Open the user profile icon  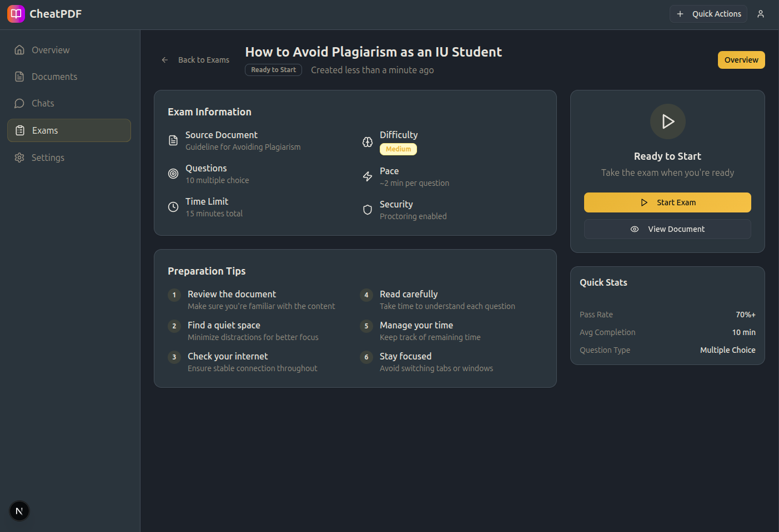click(761, 14)
